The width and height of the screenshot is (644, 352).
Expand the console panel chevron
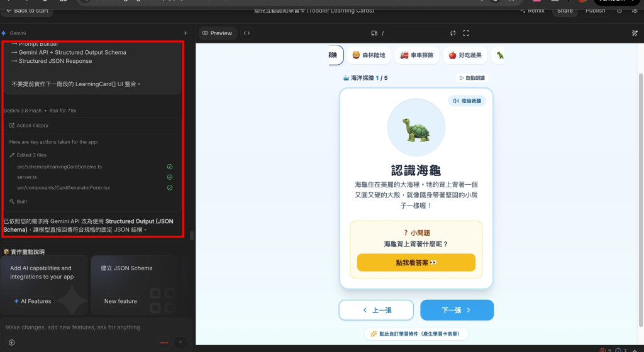pyautogui.click(x=635, y=350)
